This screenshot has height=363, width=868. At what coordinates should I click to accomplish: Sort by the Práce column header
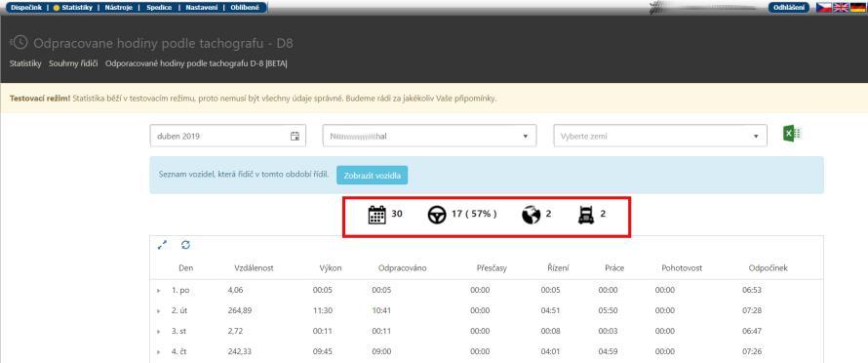tap(614, 268)
